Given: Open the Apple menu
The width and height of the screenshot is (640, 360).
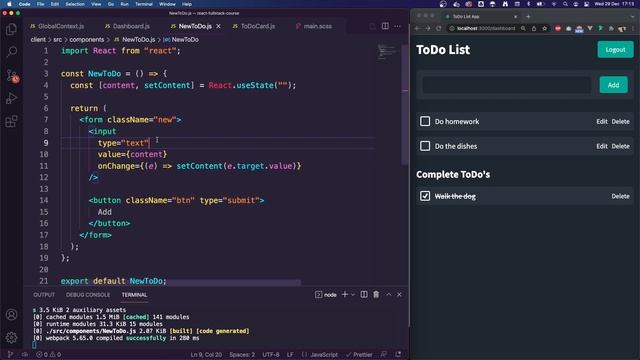Looking at the screenshot, I should [9, 4].
